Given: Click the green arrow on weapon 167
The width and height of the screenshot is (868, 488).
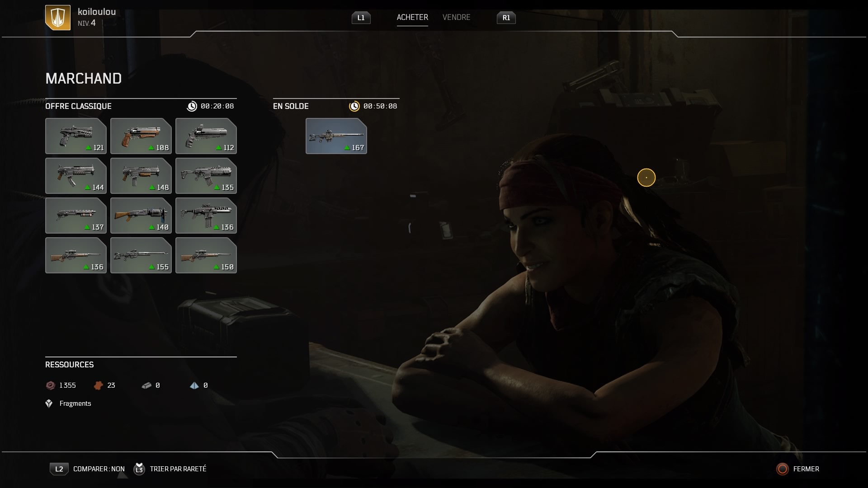Looking at the screenshot, I should pyautogui.click(x=347, y=148).
